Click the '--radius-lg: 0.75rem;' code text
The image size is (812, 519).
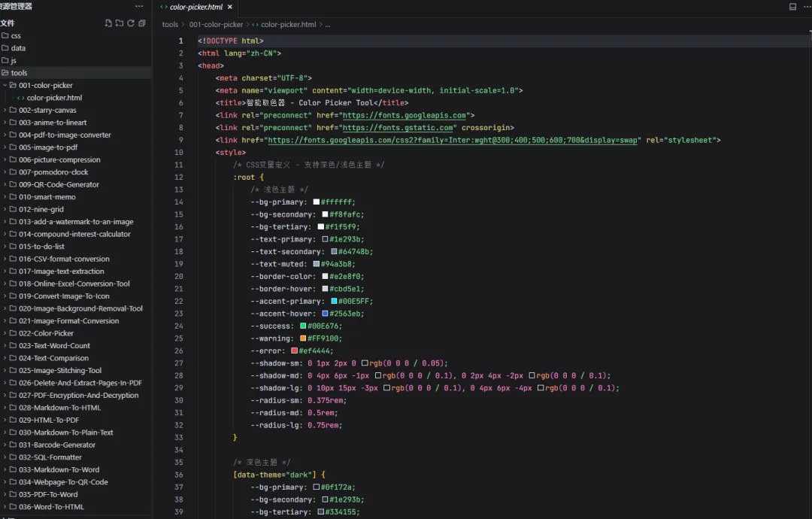click(x=297, y=425)
